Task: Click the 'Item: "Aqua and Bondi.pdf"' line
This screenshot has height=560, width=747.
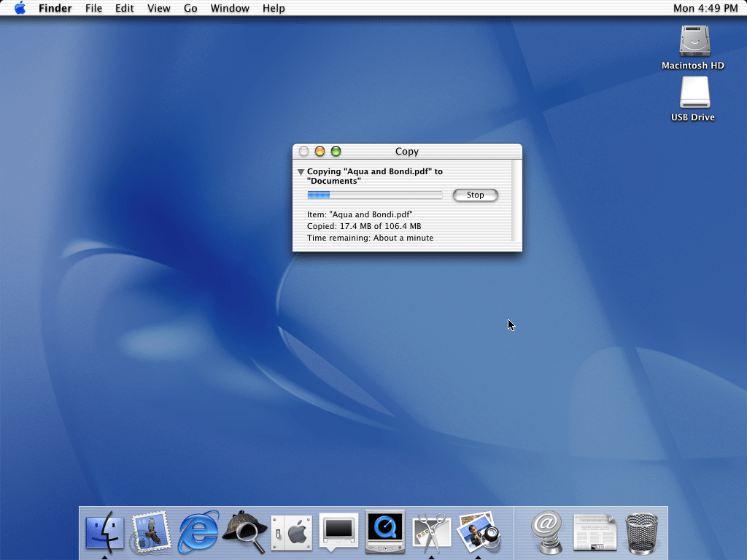Action: tap(360, 214)
